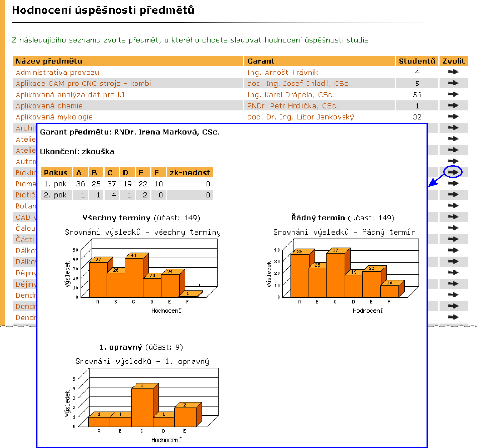Open Aplikovaná mykologie subject link

coord(54,117)
